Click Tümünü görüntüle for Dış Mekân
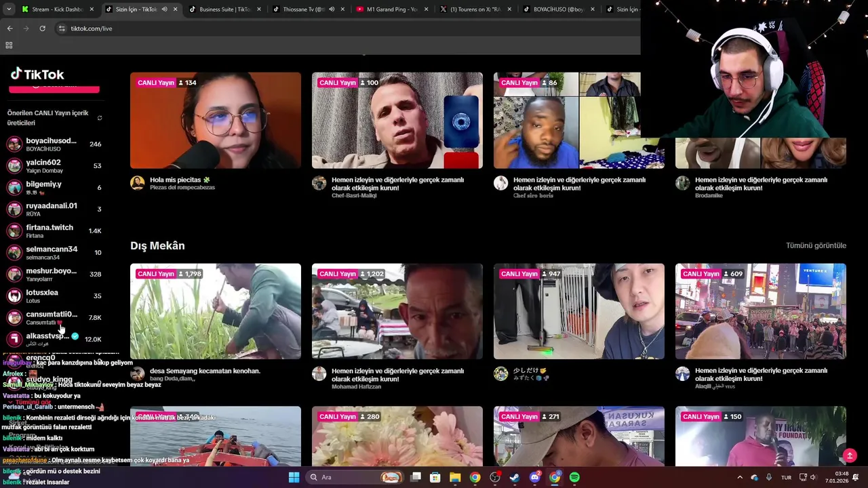 (816, 245)
